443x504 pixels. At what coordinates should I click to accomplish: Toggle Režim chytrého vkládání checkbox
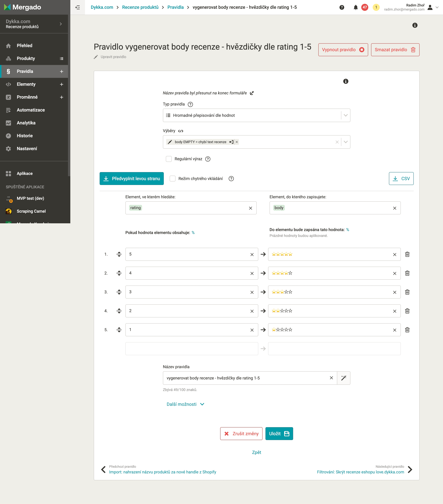(x=173, y=179)
